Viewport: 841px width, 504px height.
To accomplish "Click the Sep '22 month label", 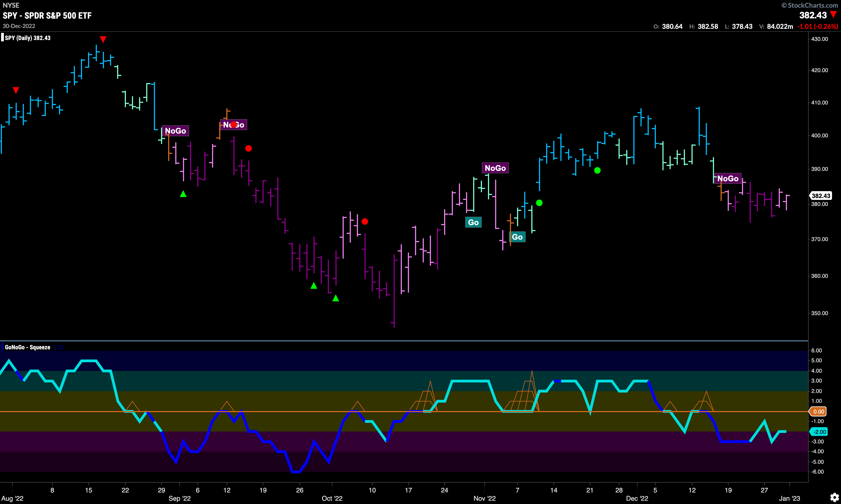I will click(180, 498).
